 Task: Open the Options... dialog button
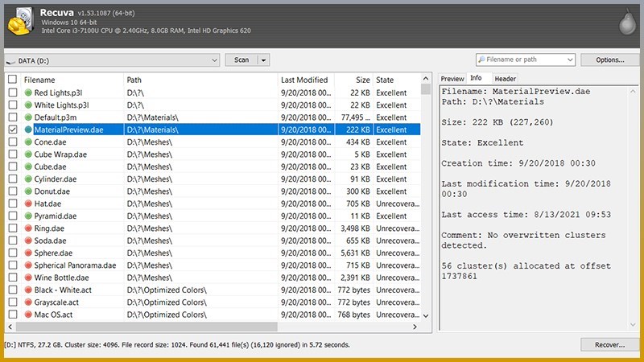click(x=610, y=60)
